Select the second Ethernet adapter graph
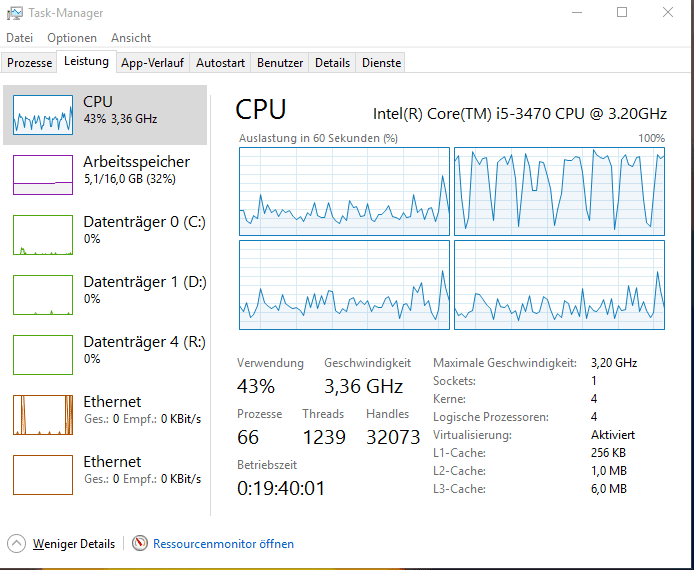 point(43,475)
